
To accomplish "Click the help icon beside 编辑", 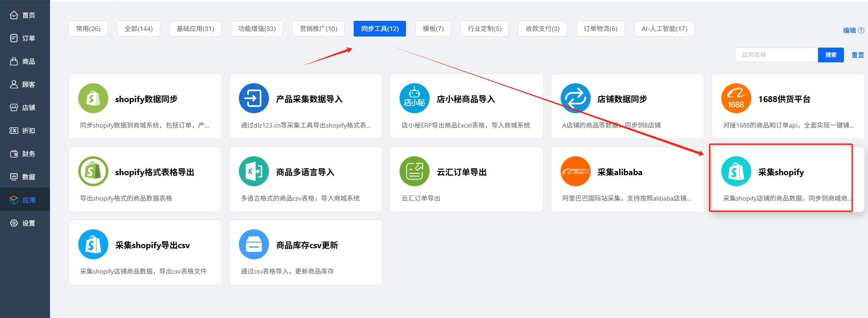I will coord(861,31).
